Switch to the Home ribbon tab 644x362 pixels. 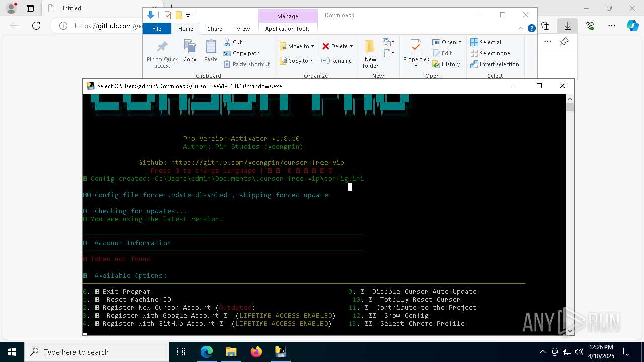[x=185, y=29]
